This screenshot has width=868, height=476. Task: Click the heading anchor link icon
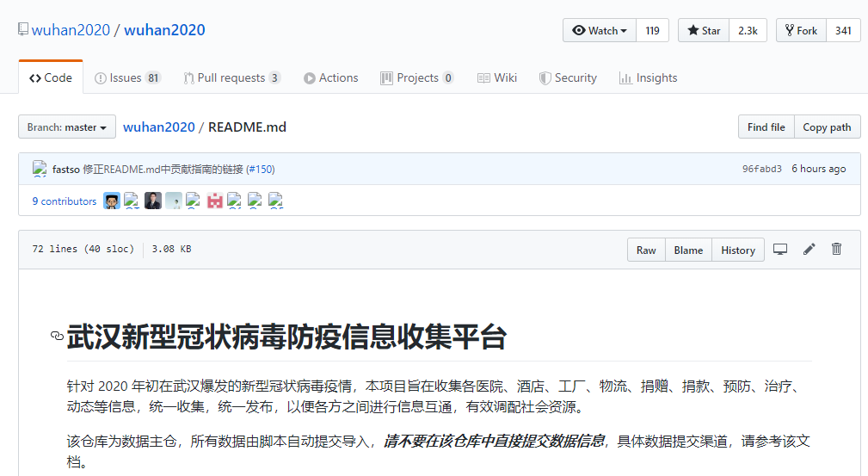[x=57, y=336]
